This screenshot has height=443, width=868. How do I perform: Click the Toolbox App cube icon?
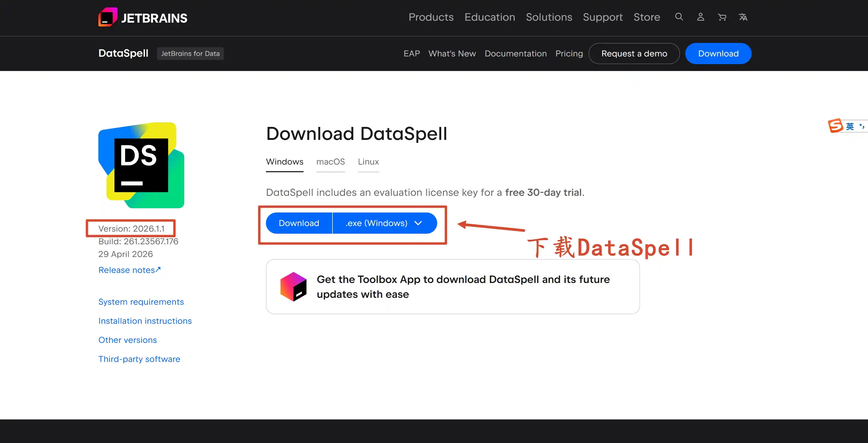(293, 286)
